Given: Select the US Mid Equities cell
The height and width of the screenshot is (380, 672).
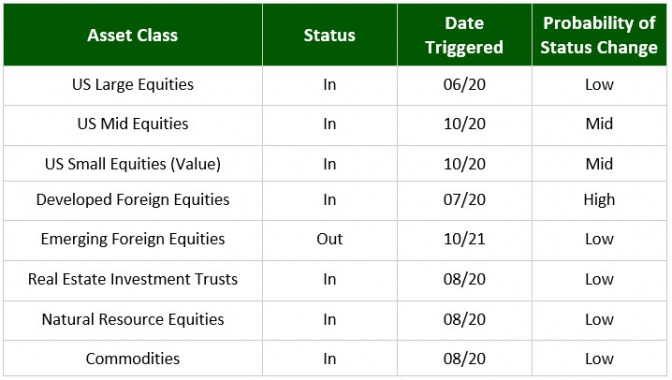Looking at the screenshot, I should pyautogui.click(x=133, y=124).
